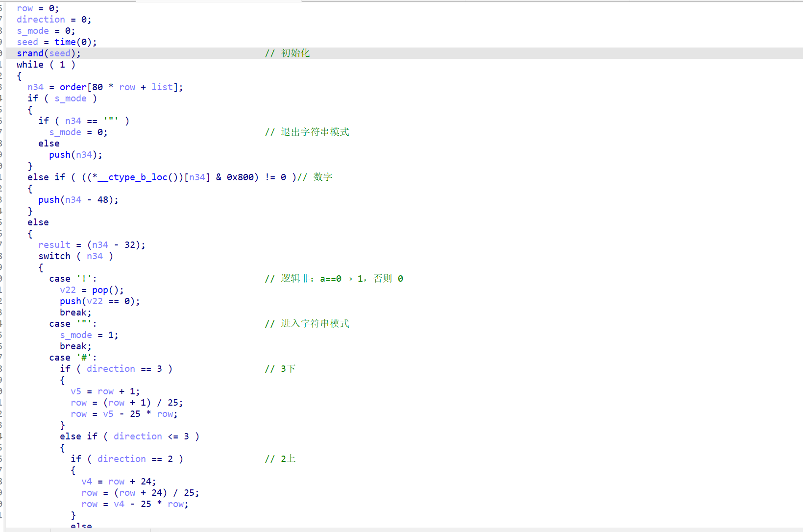Highlight the s_mode variable
Screen dimensions: 803x532
click(32, 30)
